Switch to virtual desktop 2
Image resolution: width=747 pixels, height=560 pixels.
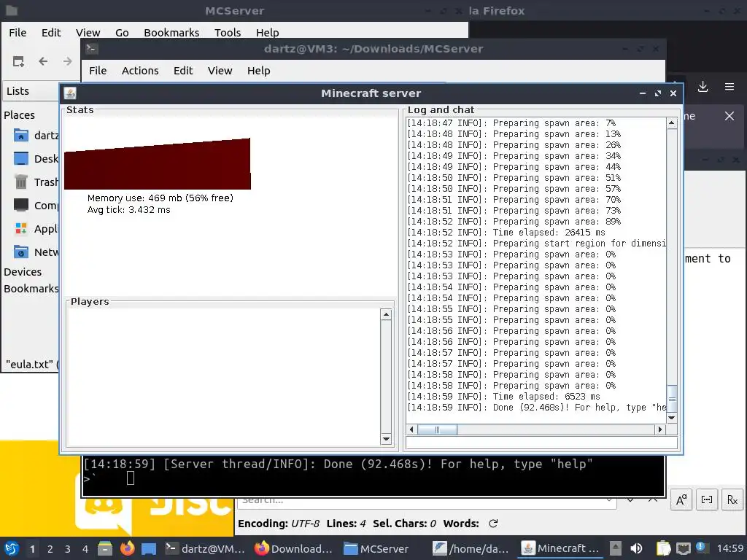[50, 549]
